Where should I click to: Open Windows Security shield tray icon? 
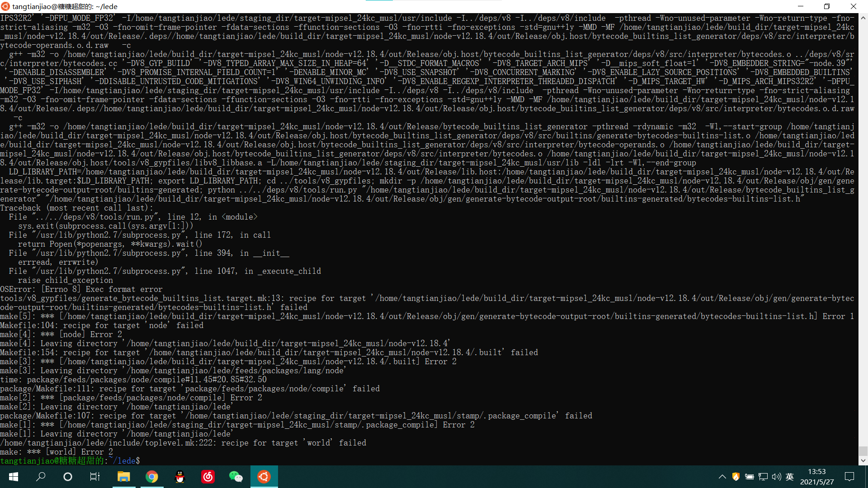(736, 477)
